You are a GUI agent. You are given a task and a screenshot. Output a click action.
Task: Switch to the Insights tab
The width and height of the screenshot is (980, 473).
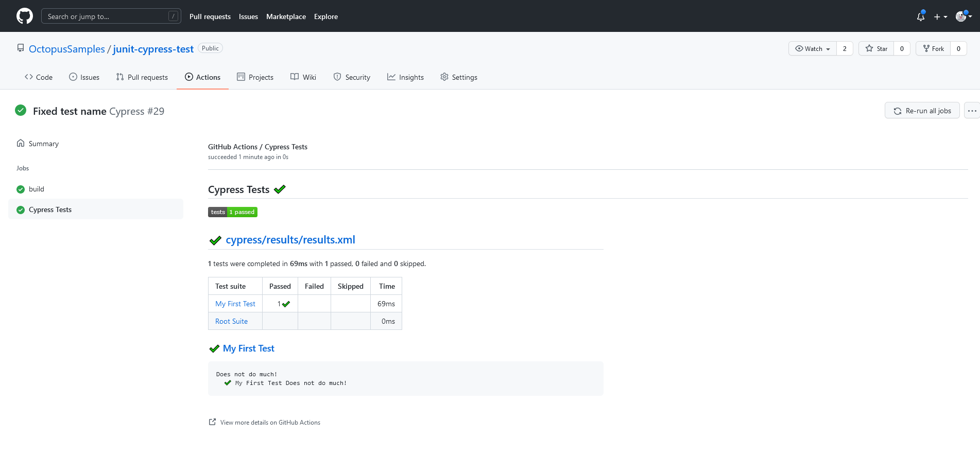pos(405,77)
